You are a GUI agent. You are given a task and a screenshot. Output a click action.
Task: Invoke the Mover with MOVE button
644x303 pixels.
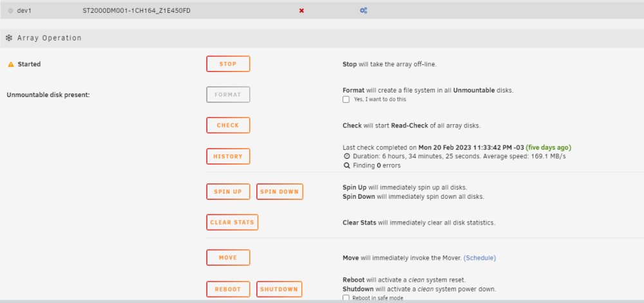click(228, 257)
